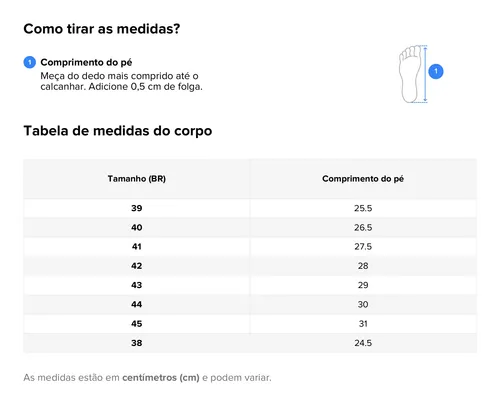Image resolution: width=500 pixels, height=406 pixels.
Task: Select size 45 in the table
Action: point(137,324)
